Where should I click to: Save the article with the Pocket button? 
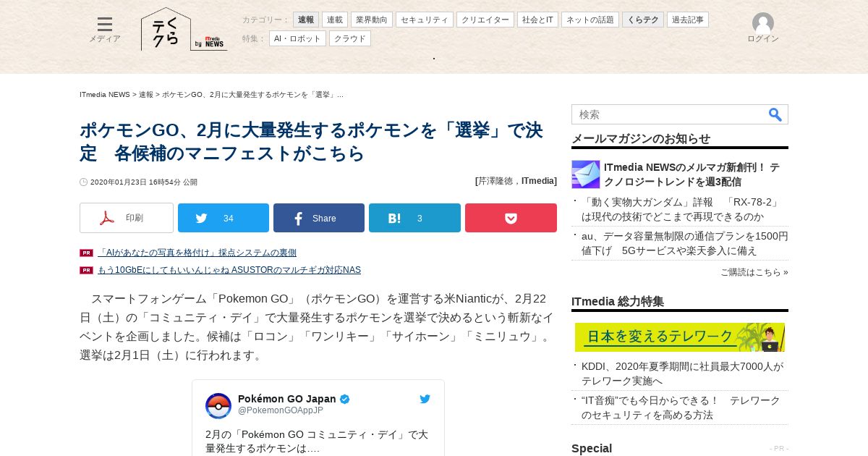point(511,218)
